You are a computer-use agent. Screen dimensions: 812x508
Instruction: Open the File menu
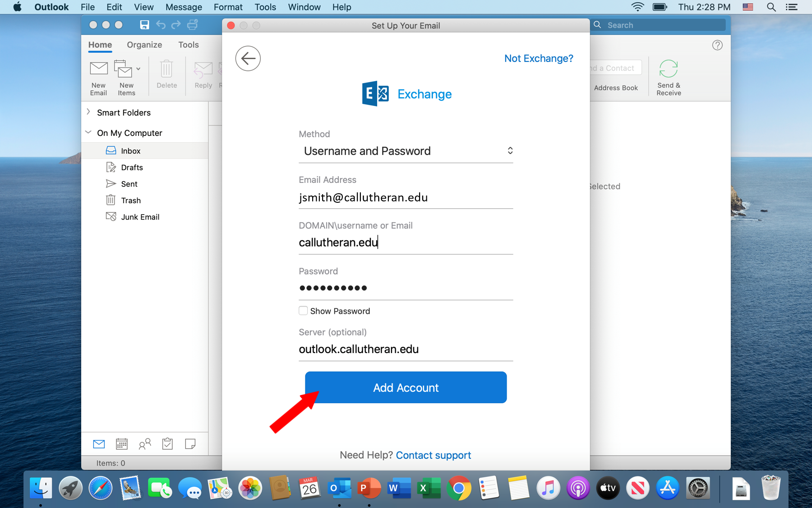(88, 7)
